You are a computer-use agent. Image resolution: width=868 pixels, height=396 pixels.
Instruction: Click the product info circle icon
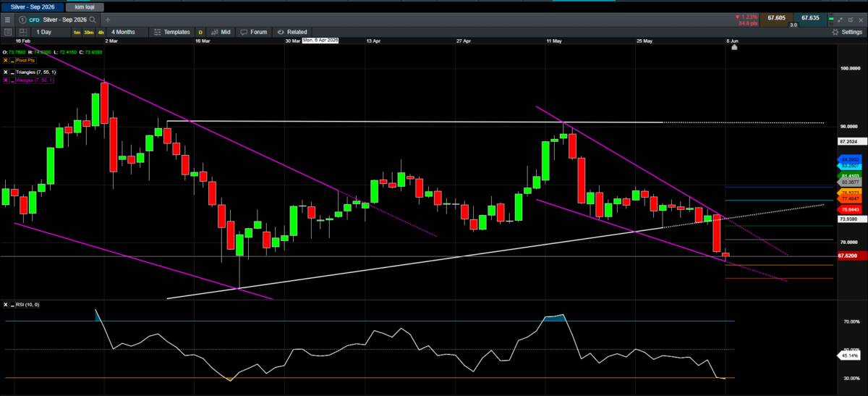click(x=23, y=20)
